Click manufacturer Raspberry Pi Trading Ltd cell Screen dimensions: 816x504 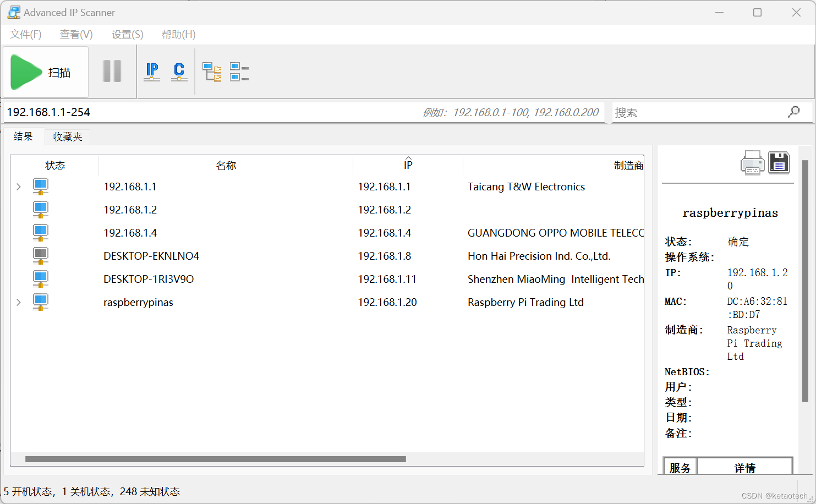click(x=525, y=302)
